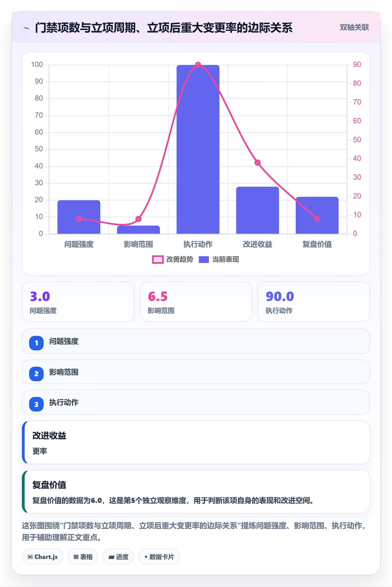Click the trend line point above 影响范围
Screen dimensions: 392x587
[138, 219]
